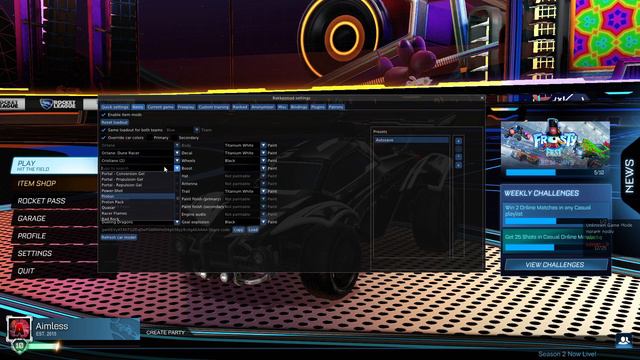Switch to Custom training tab
The image size is (640, 360).
pos(213,107)
